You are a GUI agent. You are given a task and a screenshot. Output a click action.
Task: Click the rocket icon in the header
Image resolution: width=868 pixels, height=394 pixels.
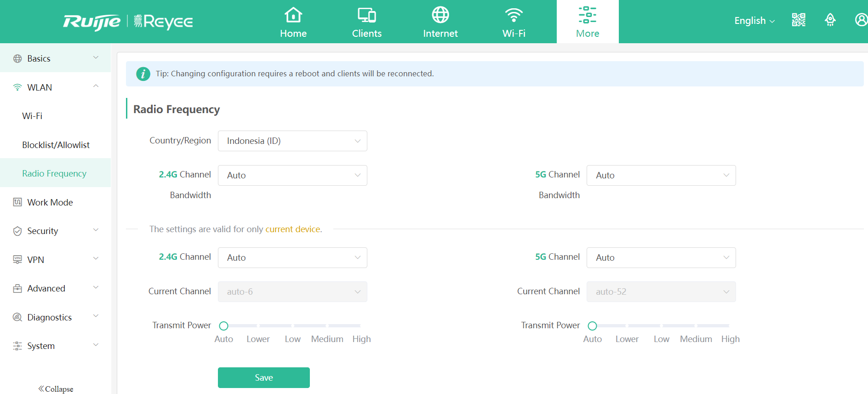tap(830, 20)
